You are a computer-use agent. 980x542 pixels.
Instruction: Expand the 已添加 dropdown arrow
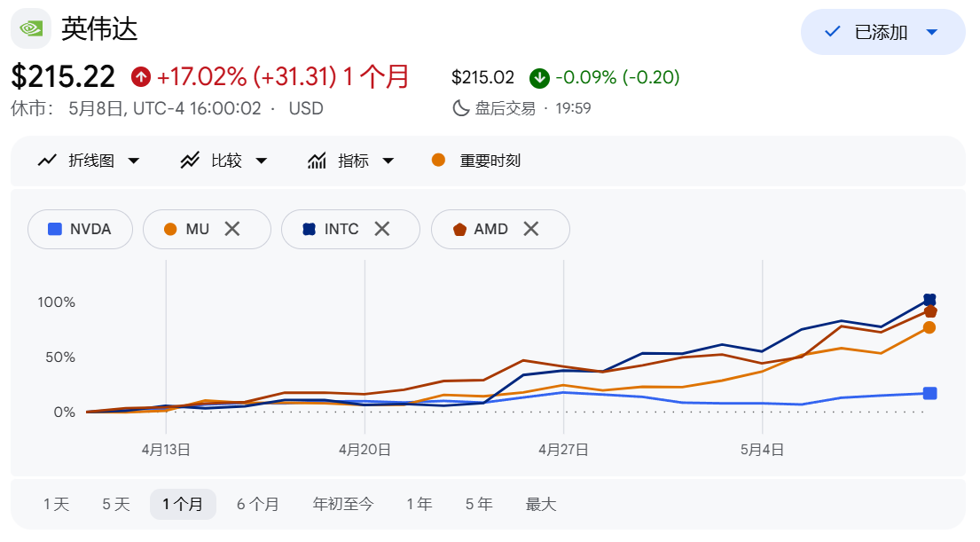[932, 32]
